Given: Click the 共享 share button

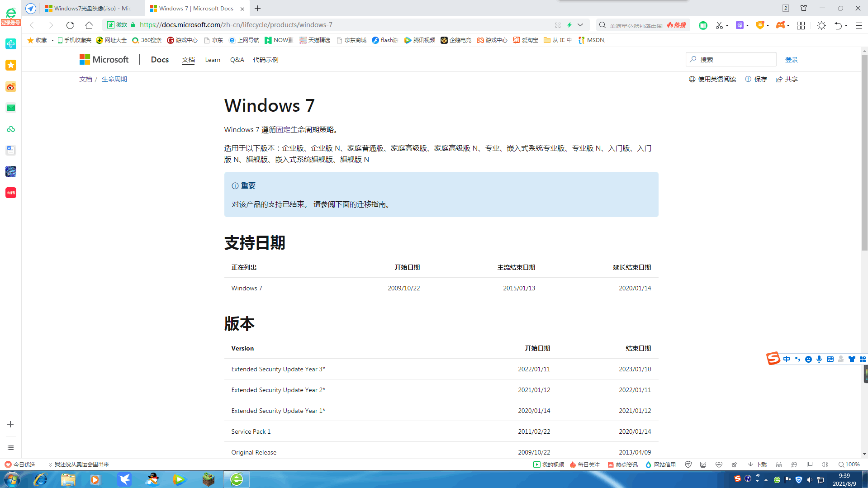Looking at the screenshot, I should [x=787, y=79].
